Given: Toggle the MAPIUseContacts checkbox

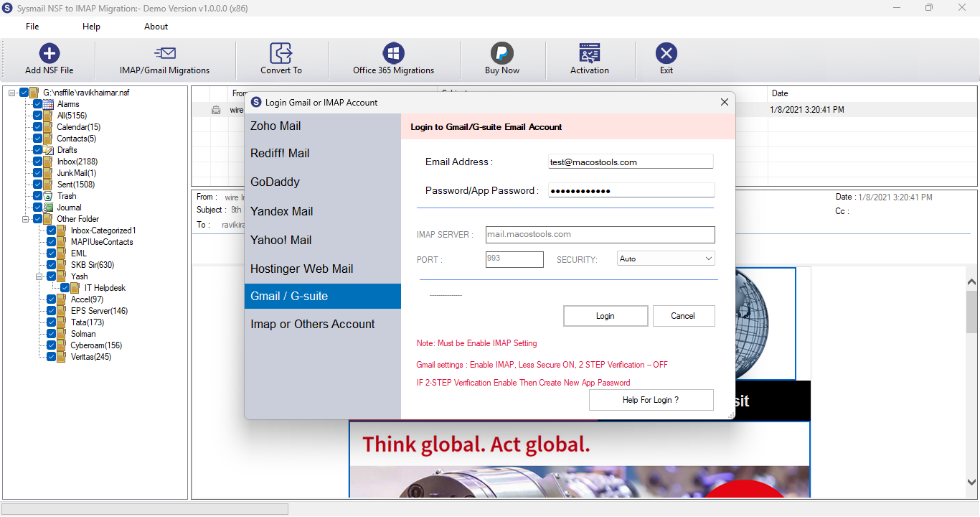Looking at the screenshot, I should pos(52,242).
